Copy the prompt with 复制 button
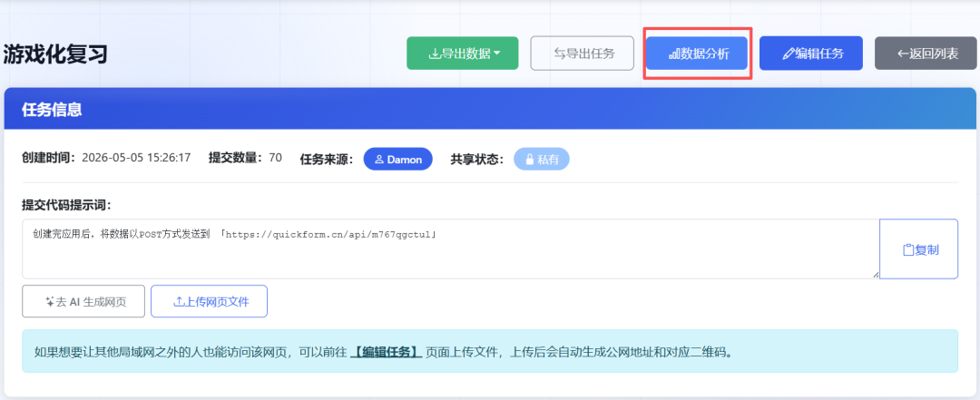 (x=918, y=249)
